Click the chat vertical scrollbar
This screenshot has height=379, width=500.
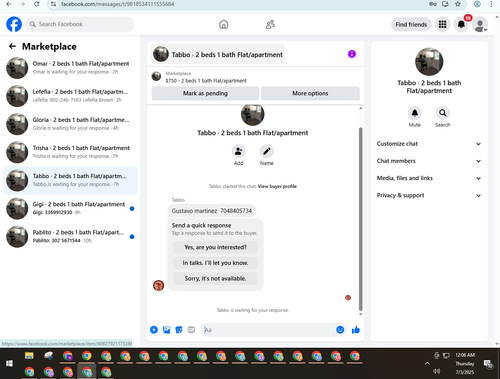pos(360,219)
